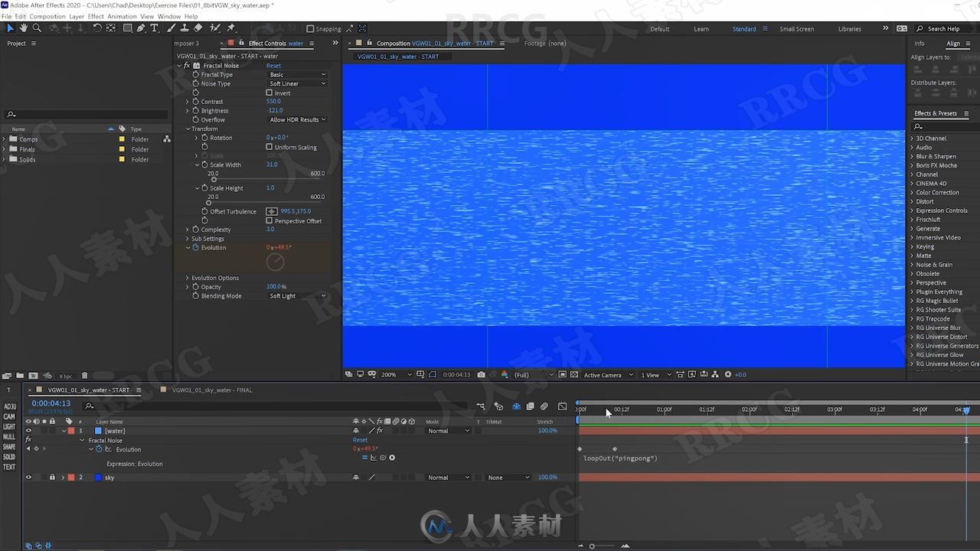Select the second Evolution keyframe in timeline
This screenshot has height=551, width=980.
click(615, 449)
